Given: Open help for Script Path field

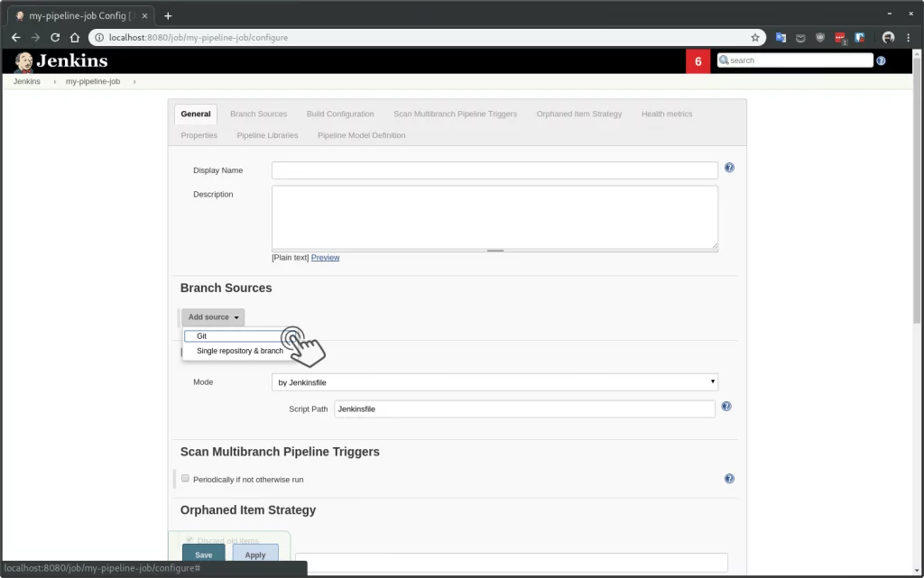Looking at the screenshot, I should click(726, 406).
